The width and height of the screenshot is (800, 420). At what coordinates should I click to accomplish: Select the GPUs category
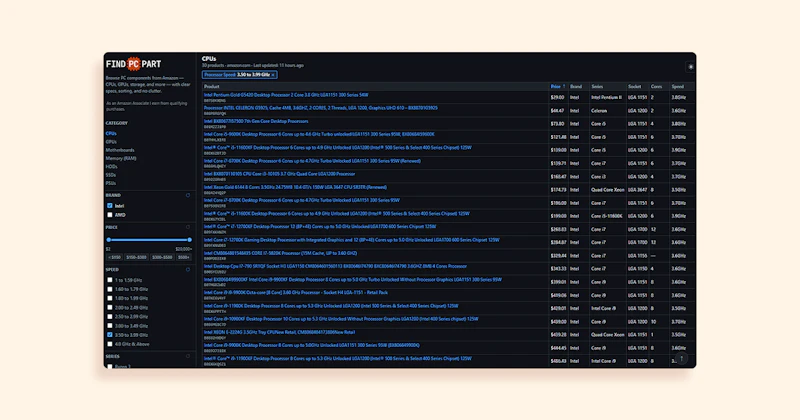click(x=111, y=142)
